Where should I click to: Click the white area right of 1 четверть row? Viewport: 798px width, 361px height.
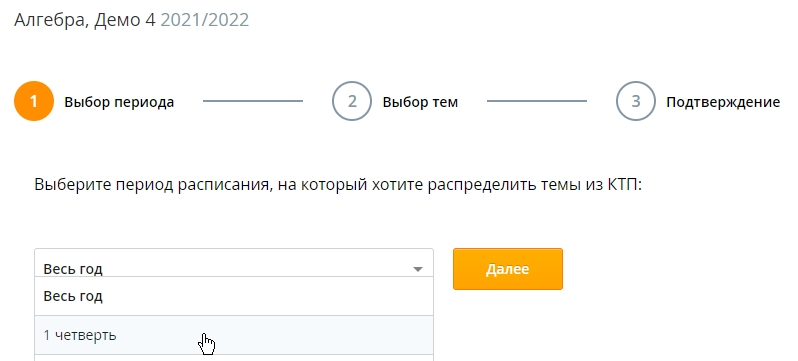(611, 335)
